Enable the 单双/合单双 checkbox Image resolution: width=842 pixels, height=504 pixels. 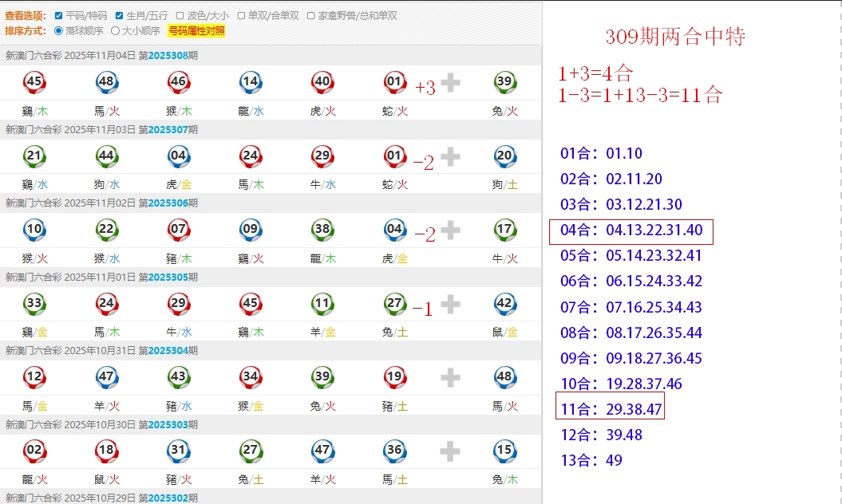[x=241, y=16]
